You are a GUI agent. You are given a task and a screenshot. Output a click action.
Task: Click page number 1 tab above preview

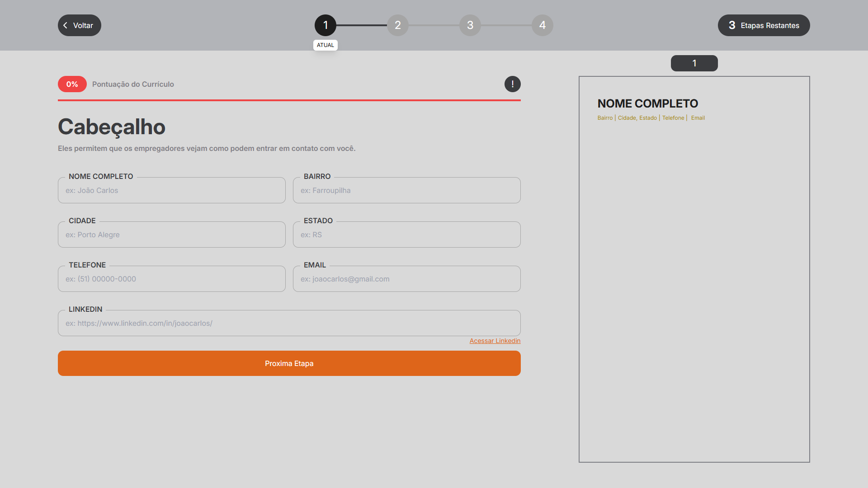pos(694,63)
